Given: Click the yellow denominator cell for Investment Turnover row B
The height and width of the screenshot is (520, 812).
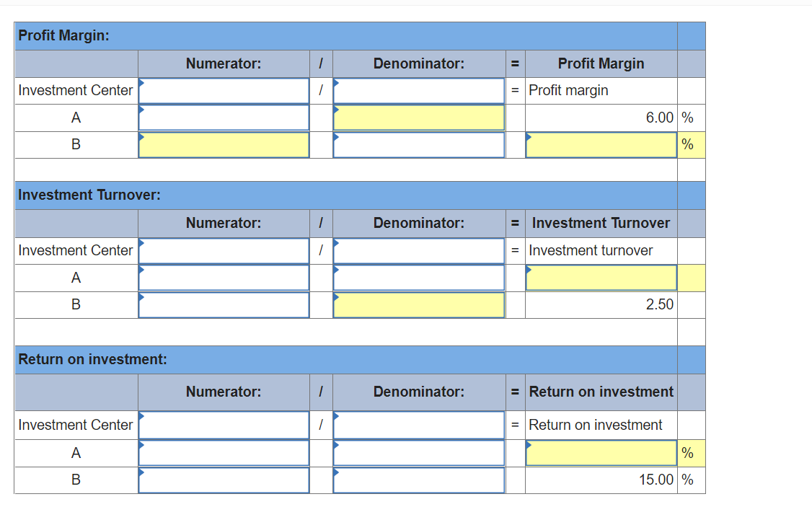Looking at the screenshot, I should click(x=418, y=304).
